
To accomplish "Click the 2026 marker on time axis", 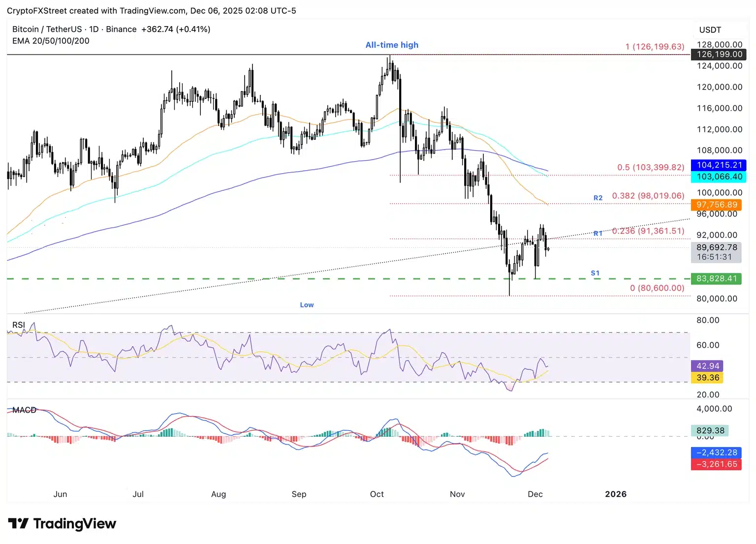I will point(616,494).
